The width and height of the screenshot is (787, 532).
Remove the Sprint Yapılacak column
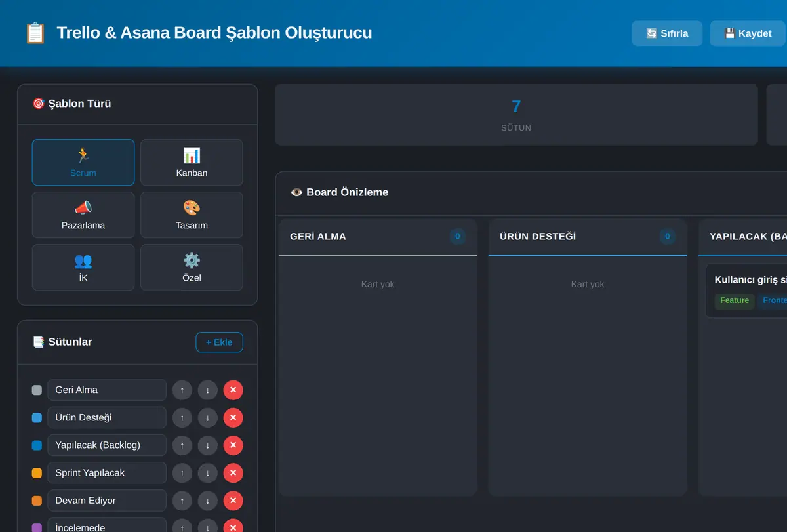point(233,473)
